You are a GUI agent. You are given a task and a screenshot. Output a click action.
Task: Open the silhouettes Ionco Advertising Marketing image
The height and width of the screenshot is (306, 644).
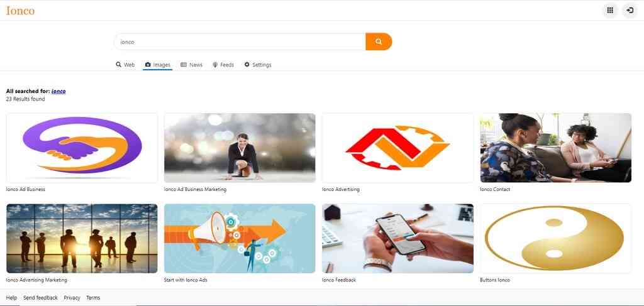(x=82, y=238)
